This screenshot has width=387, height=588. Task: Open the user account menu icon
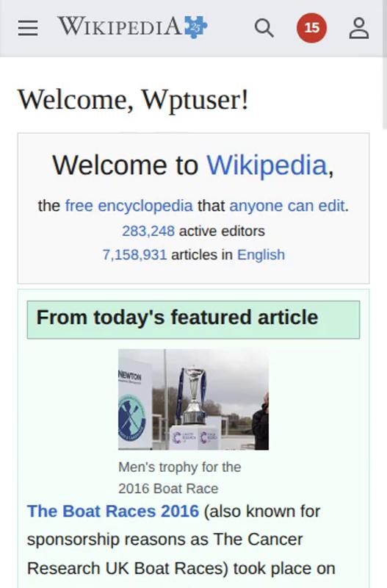pyautogui.click(x=359, y=28)
